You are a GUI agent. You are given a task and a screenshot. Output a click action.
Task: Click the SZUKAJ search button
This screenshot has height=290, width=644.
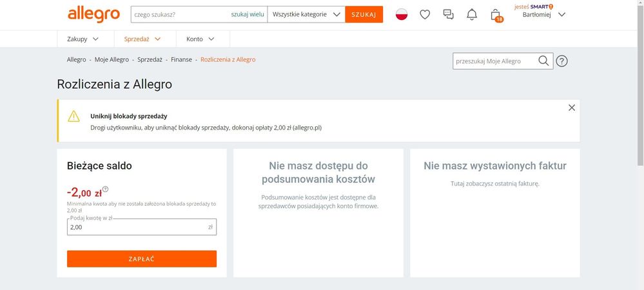point(364,14)
